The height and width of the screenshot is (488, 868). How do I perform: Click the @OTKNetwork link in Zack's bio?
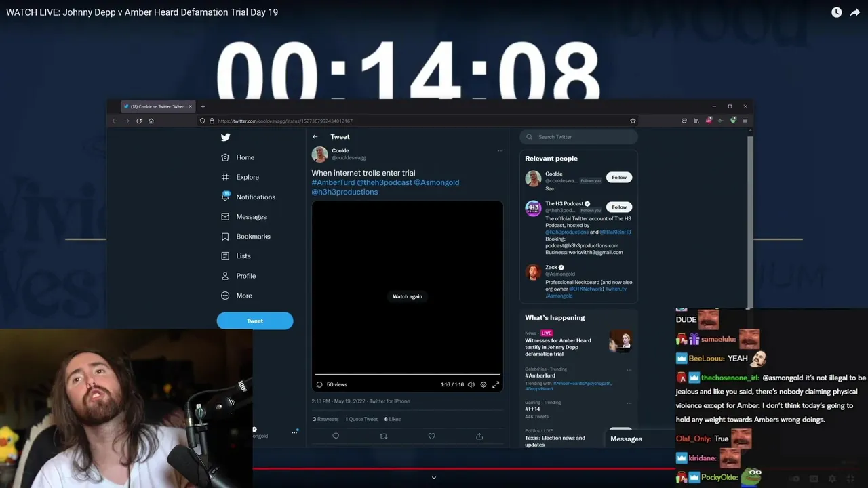click(x=586, y=289)
